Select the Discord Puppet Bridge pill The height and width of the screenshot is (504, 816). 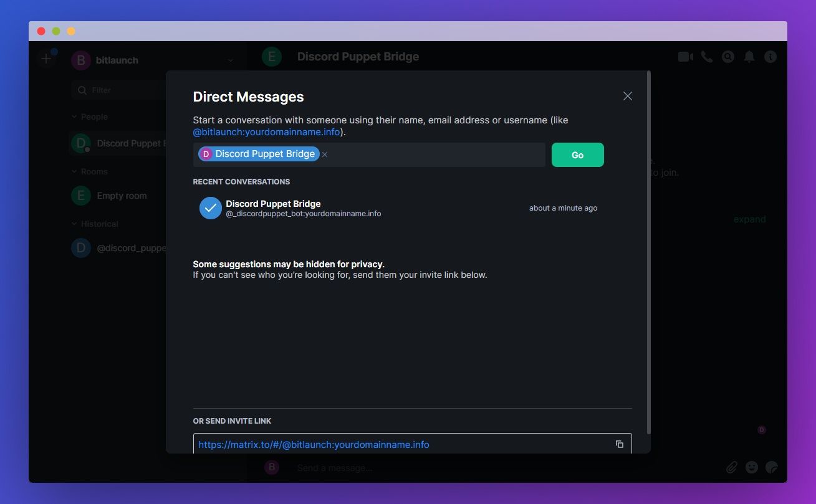click(259, 154)
